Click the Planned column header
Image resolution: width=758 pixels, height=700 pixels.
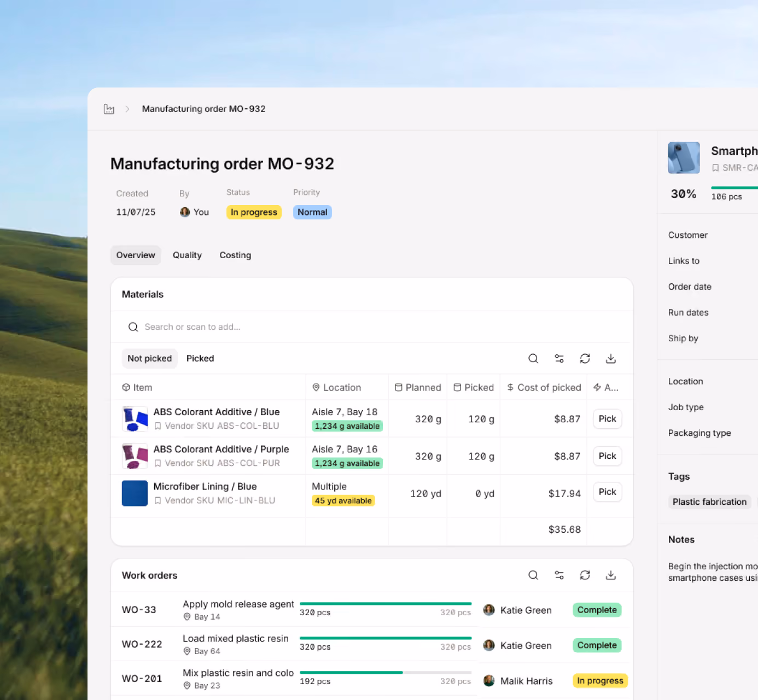(x=418, y=388)
